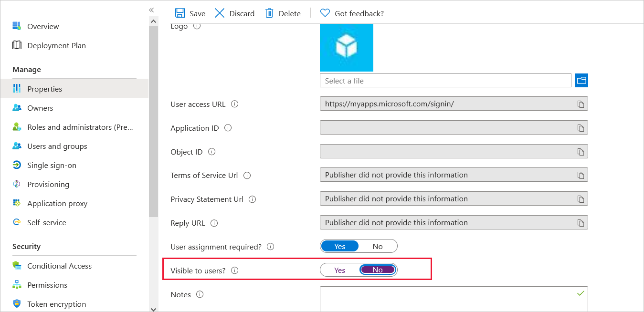
Task: Save the application properties
Action: (190, 13)
